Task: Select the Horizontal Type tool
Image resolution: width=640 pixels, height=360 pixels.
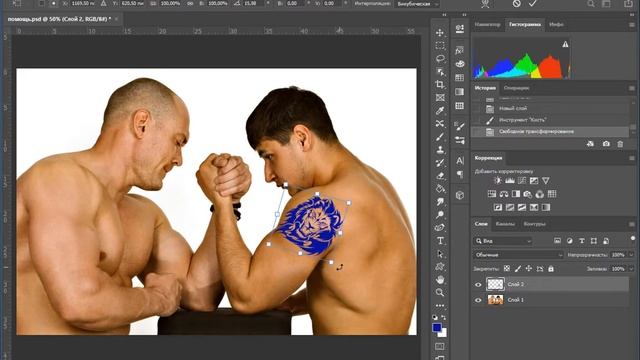Action: 440,241
